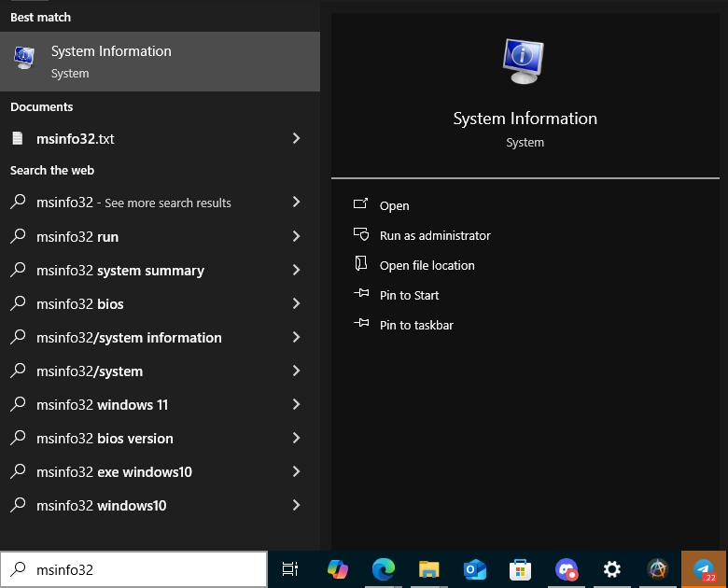Select the msinfo32 system summary web suggestion
The image size is (728, 588).
coord(119,271)
